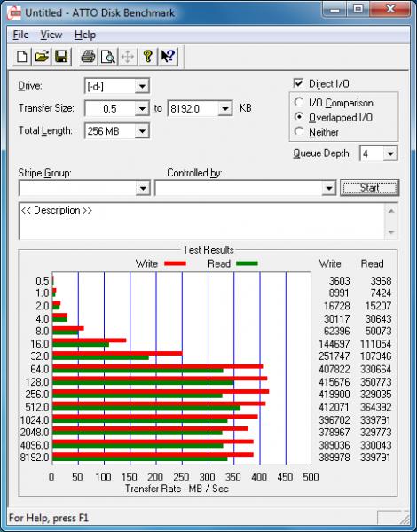Expand the Drive dropdown list
The image size is (417, 532).
[142, 86]
